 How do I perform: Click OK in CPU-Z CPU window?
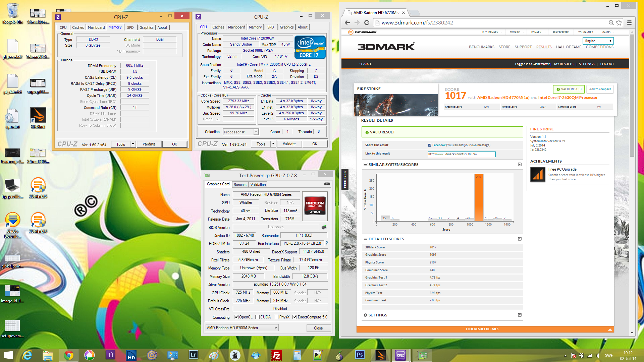315,144
